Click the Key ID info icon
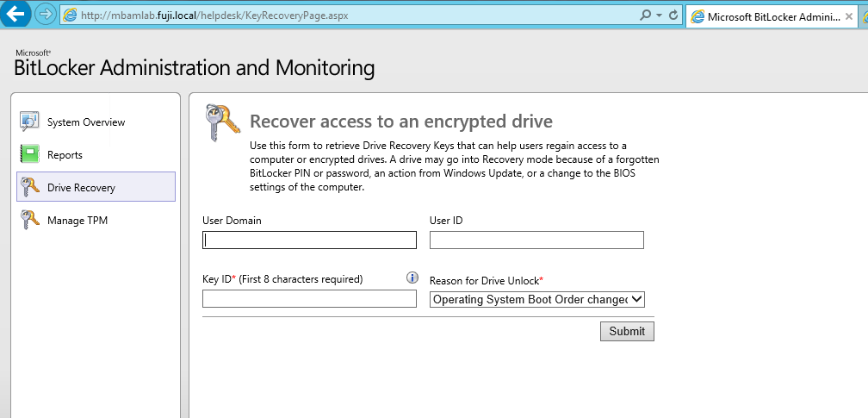Screen dimensions: 868x418 pos(412,278)
